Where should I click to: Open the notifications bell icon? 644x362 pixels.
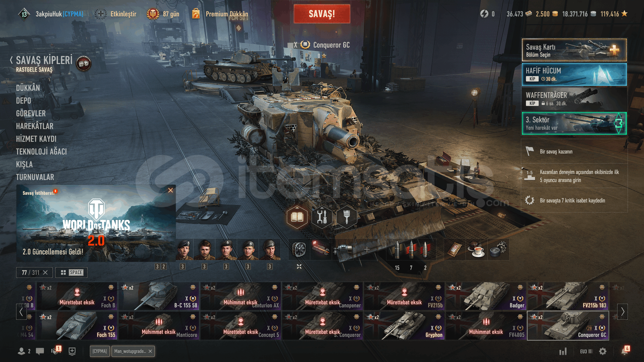(624, 351)
